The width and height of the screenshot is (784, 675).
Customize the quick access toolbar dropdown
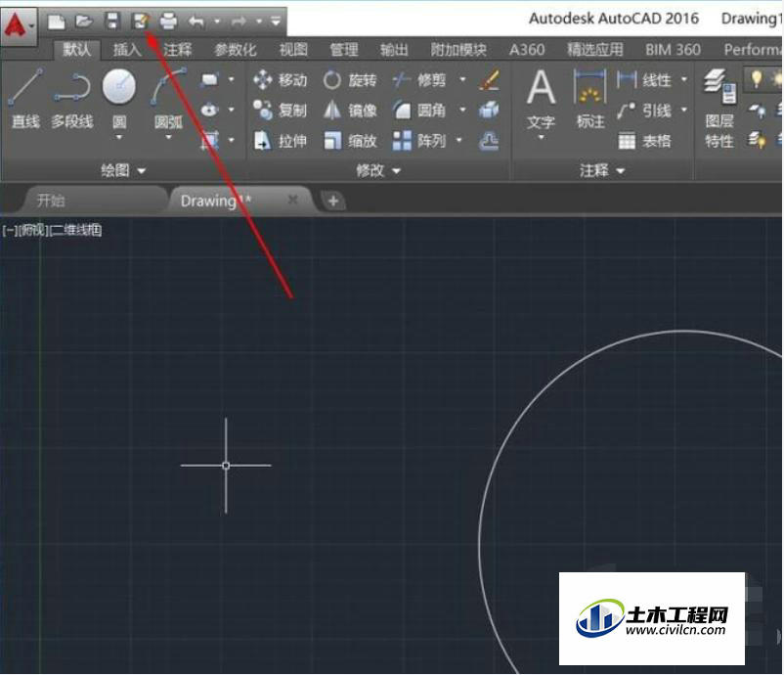[276, 22]
